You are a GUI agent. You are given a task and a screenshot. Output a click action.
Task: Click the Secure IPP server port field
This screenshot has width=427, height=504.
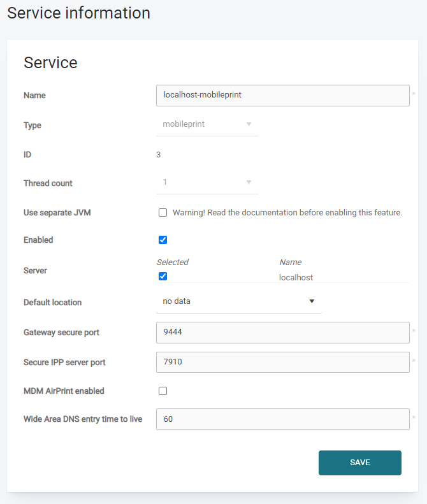click(282, 362)
